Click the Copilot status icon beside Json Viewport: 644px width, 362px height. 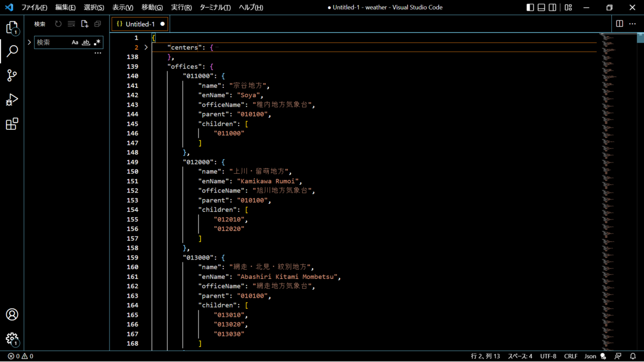pyautogui.click(x=603, y=356)
